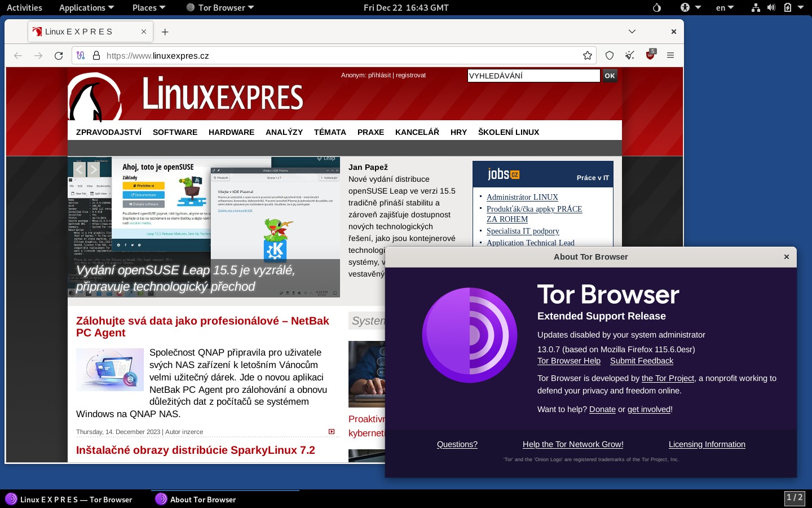
Task: Click the Tor circuit icon in address bar
Action: [81, 55]
